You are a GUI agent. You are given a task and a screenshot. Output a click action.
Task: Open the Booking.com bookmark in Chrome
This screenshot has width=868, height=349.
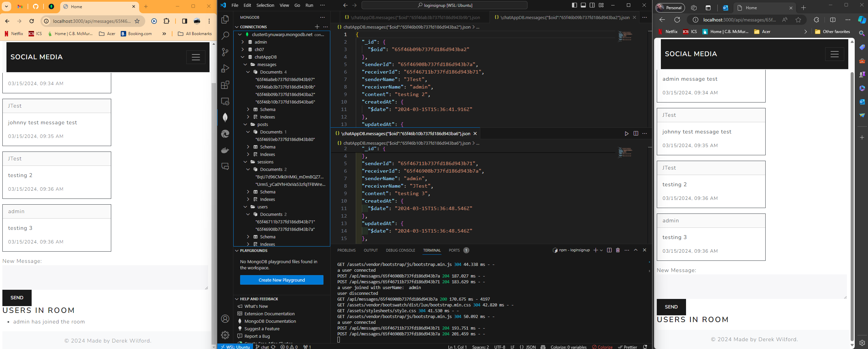tap(136, 33)
